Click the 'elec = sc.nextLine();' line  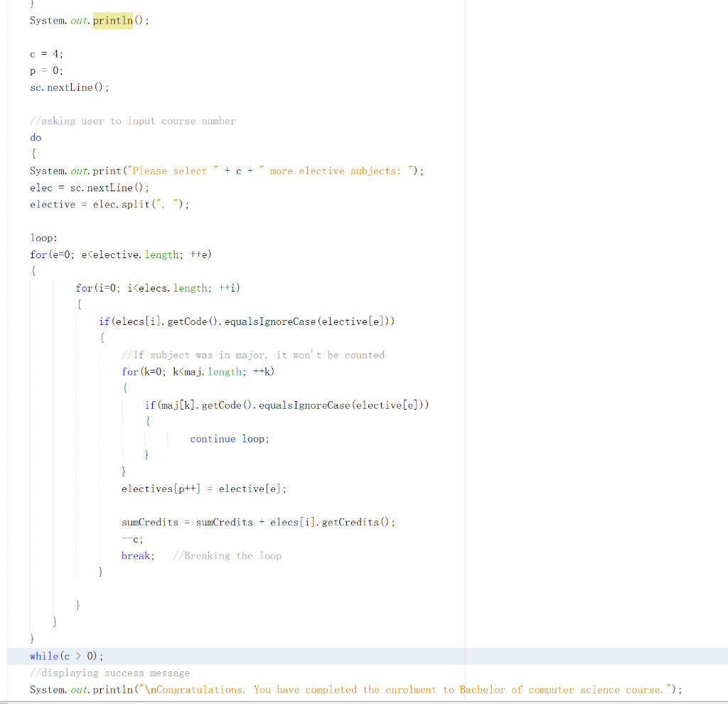[x=90, y=188]
